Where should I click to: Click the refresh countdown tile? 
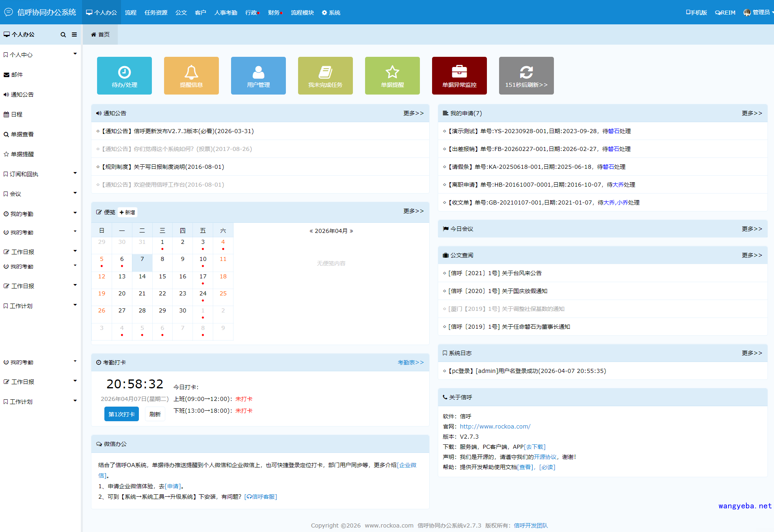tap(526, 76)
